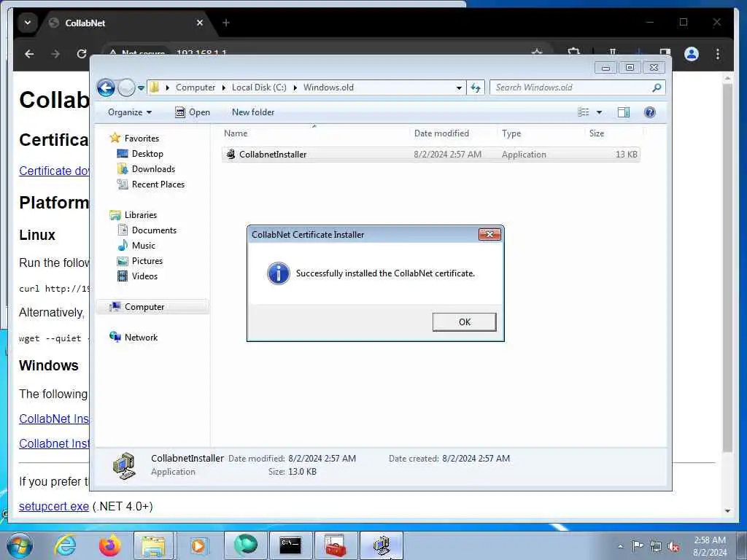The image size is (747, 560).
Task: Launch Internet Explorer from the taskbar
Action: (64, 545)
